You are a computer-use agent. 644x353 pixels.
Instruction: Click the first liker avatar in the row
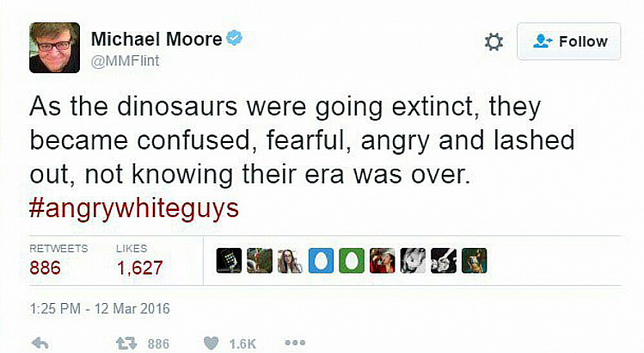point(228,261)
